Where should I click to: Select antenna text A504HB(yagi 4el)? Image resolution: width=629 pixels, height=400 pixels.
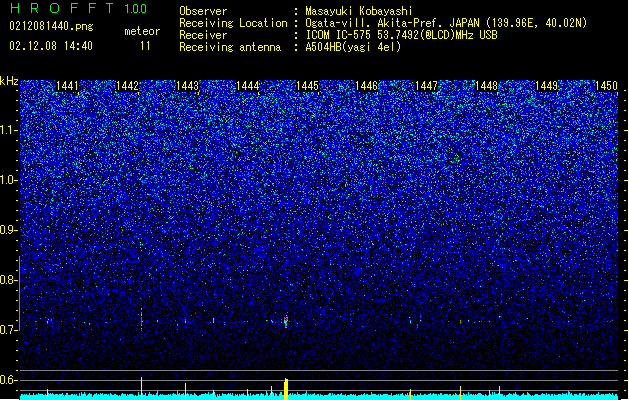click(353, 47)
